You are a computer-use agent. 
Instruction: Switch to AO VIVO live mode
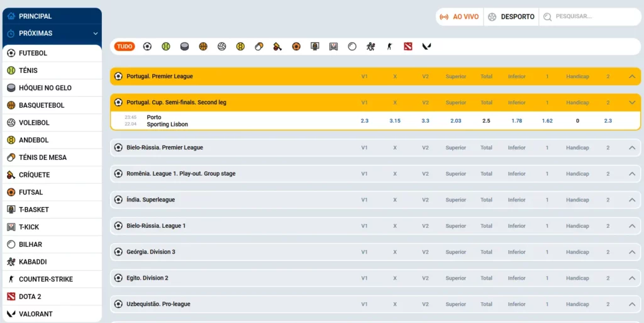coord(460,17)
